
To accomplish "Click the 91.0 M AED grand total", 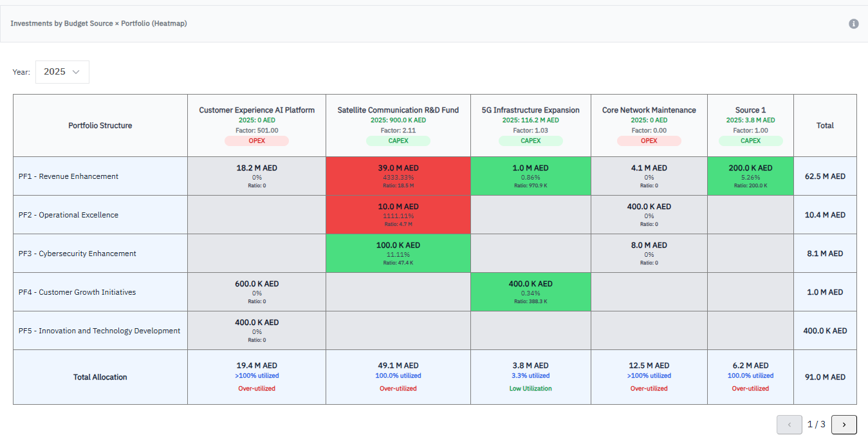I will (825, 377).
